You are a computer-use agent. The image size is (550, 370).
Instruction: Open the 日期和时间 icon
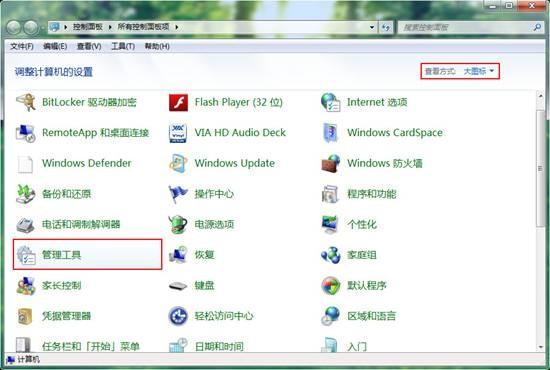pos(178,346)
